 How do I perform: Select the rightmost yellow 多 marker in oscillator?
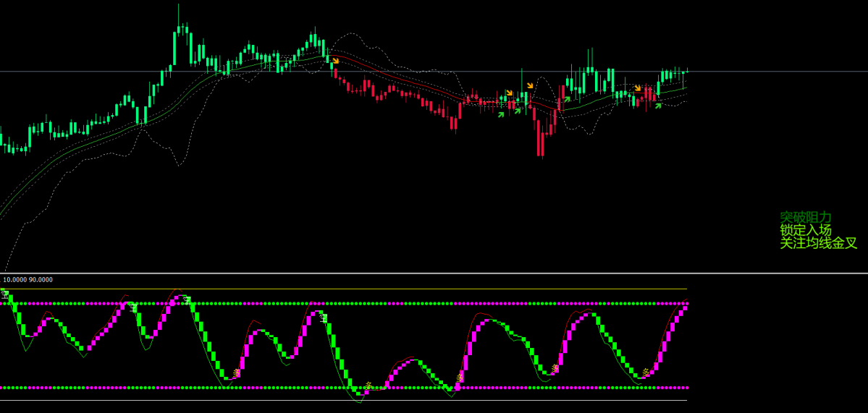pyautogui.click(x=646, y=372)
